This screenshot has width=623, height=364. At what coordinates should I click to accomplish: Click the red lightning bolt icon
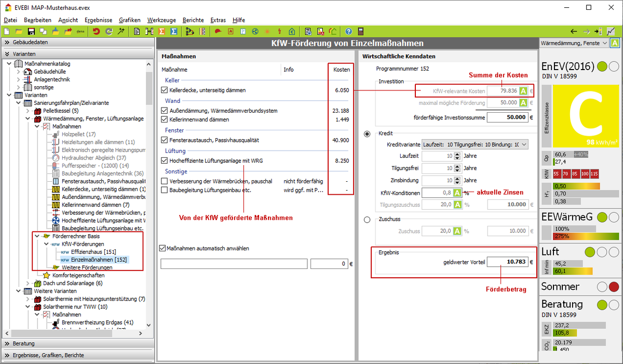click(280, 31)
